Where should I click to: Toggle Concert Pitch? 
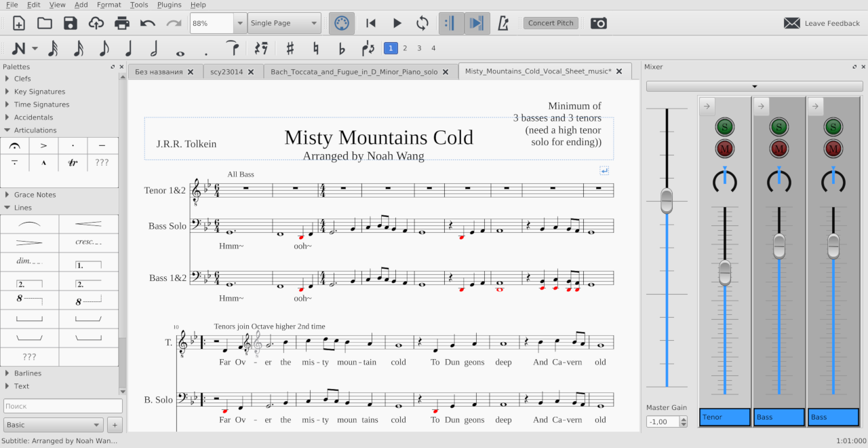pos(551,23)
